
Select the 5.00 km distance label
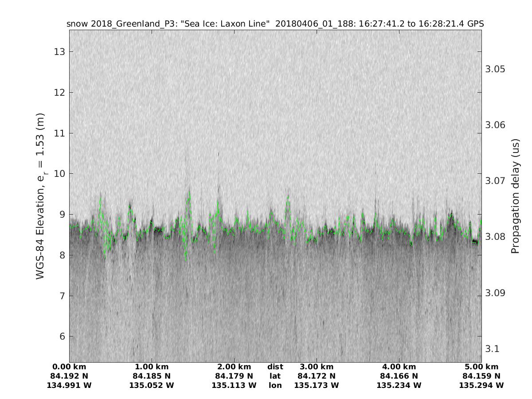click(481, 367)
